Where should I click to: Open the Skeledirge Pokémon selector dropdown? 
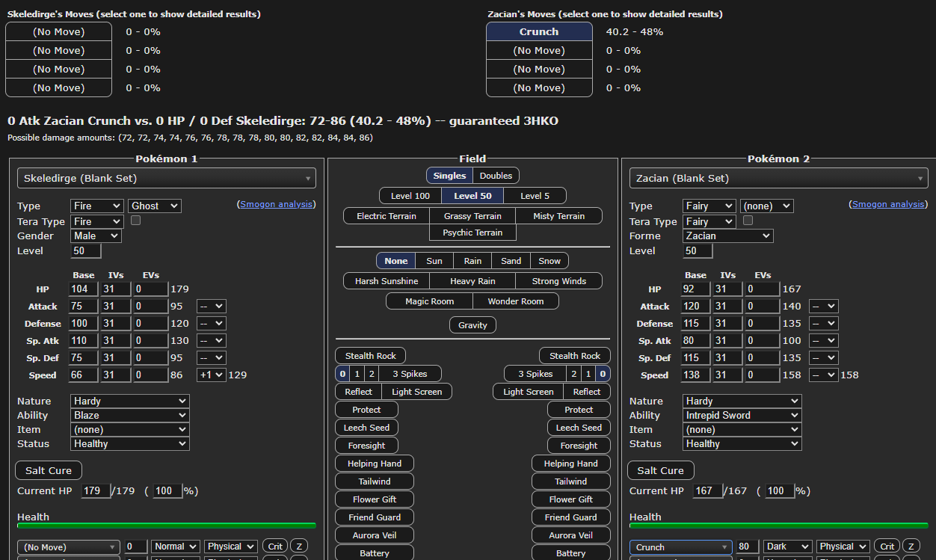(166, 178)
